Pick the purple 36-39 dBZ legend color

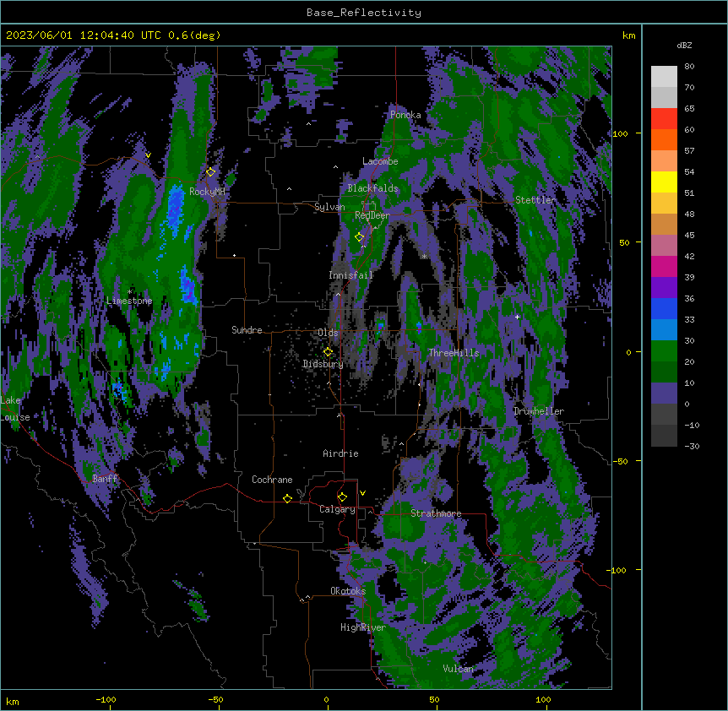pyautogui.click(x=664, y=287)
